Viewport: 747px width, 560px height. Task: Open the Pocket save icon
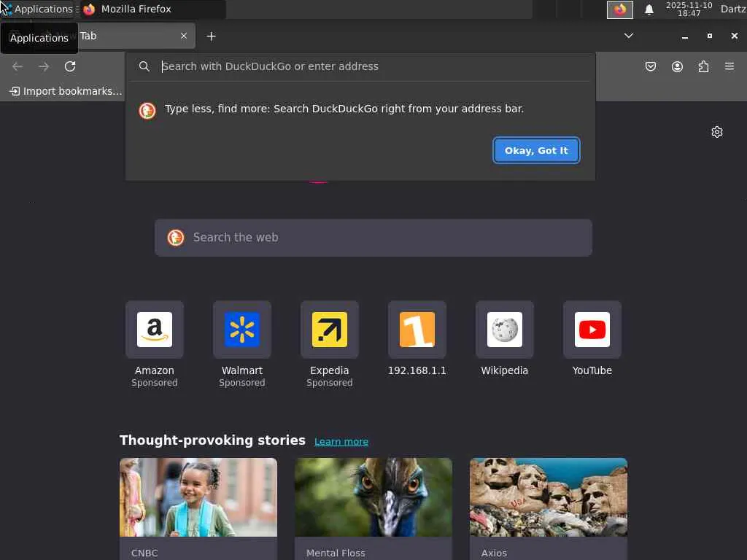point(650,66)
